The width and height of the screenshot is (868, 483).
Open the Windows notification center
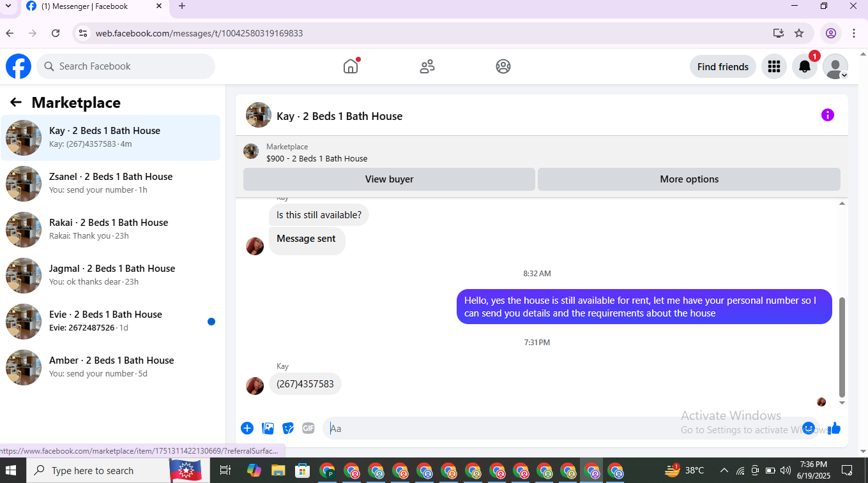coord(847,471)
